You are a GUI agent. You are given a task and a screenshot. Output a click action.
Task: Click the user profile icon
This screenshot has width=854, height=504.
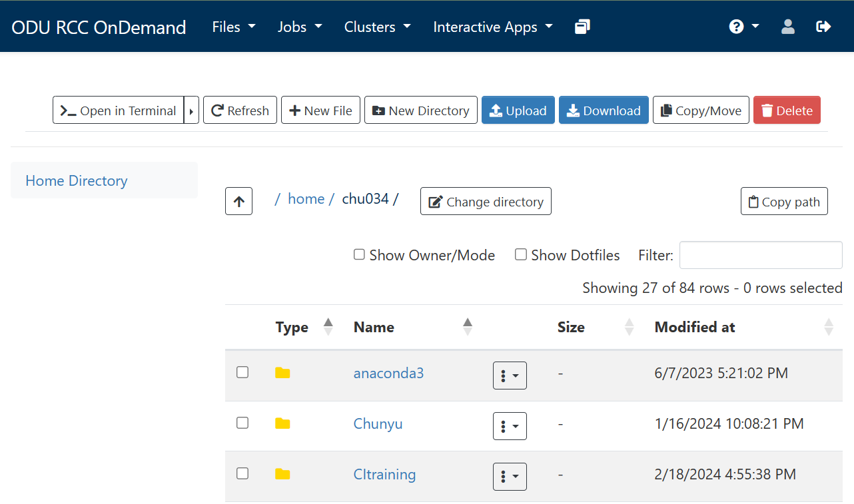pyautogui.click(x=788, y=27)
